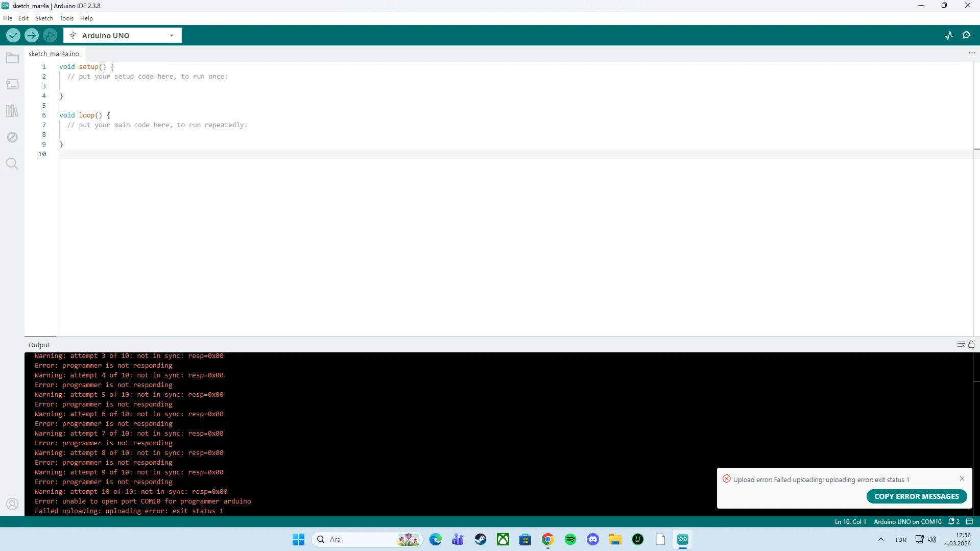Open Microsoft Store from the taskbar
980x551 pixels.
(525, 539)
